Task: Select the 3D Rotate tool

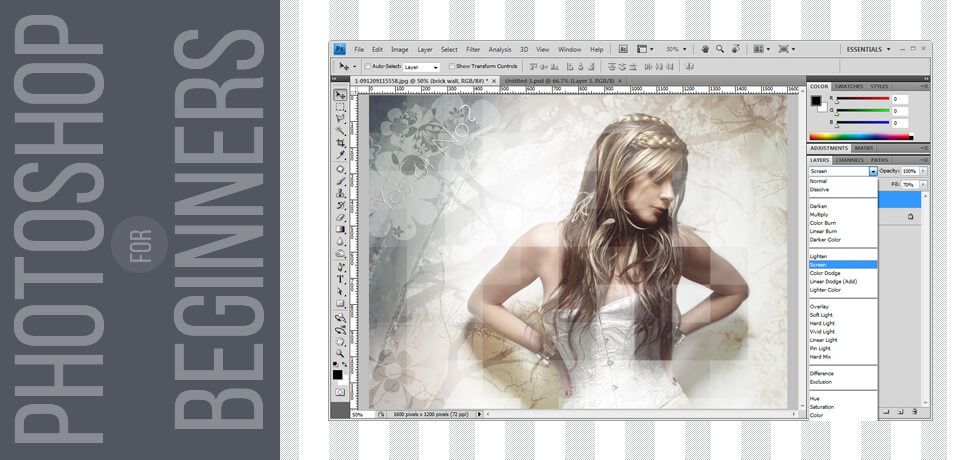Action: [340, 318]
